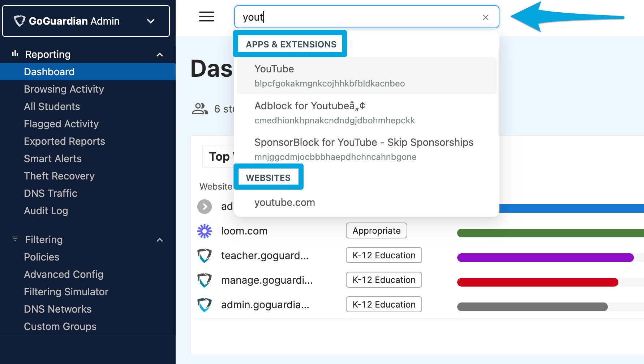Click the teacher.goguard... shield favicon

[205, 255]
